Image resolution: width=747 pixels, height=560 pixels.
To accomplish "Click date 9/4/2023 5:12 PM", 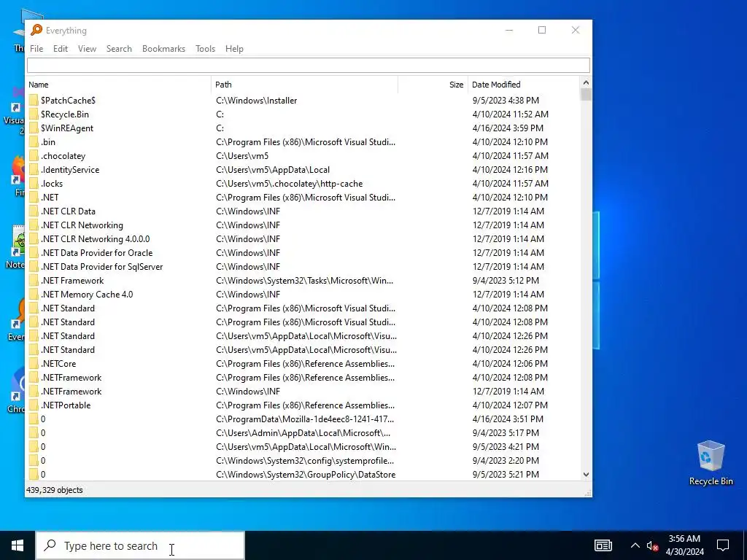I will (x=506, y=281).
